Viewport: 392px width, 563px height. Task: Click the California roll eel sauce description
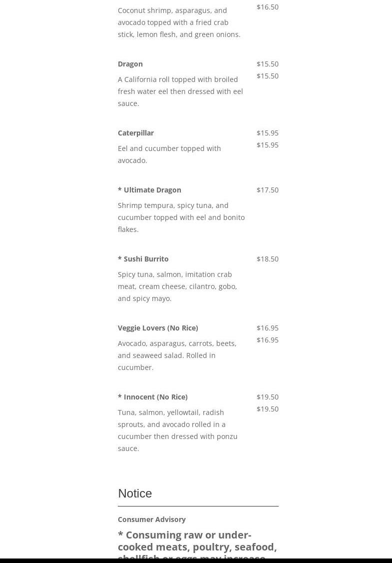click(x=180, y=91)
